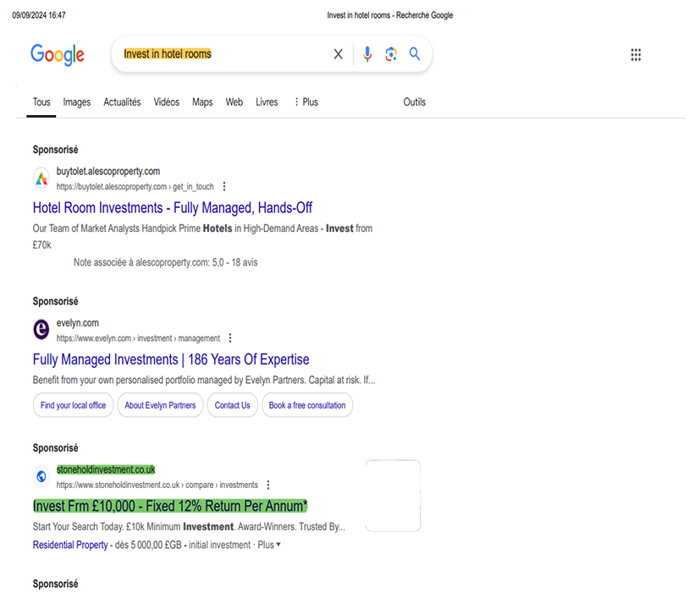Click the alescoproperty favicon icon
Viewport: 700px width, 598px height.
41,178
